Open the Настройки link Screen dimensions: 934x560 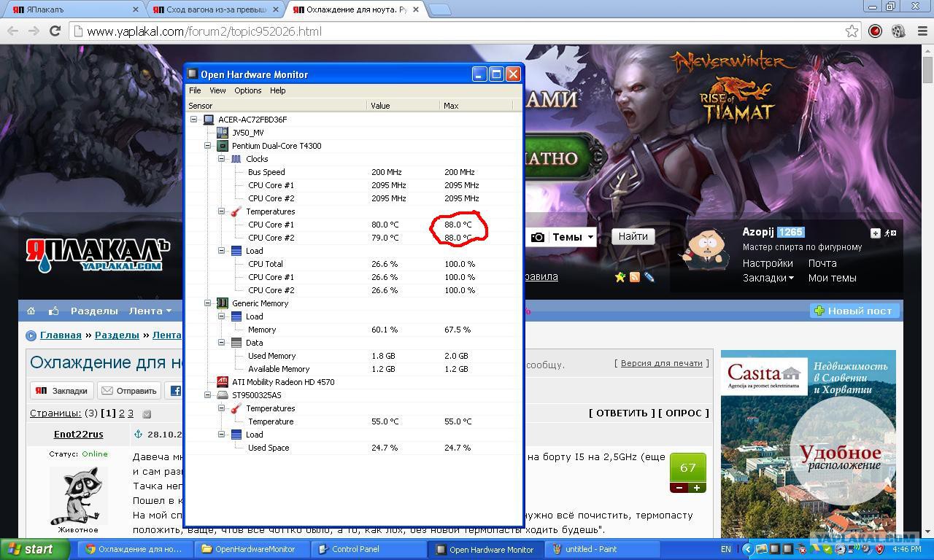(768, 263)
